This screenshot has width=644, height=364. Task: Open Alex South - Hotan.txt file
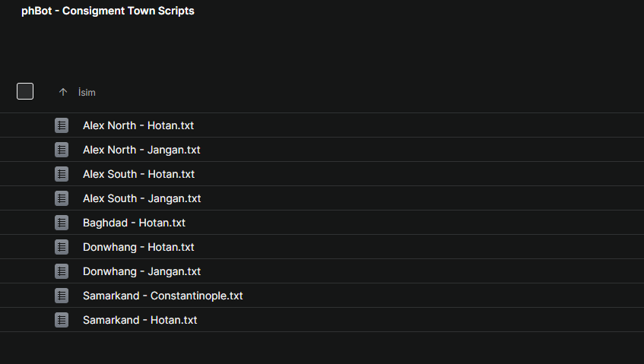pyautogui.click(x=138, y=174)
